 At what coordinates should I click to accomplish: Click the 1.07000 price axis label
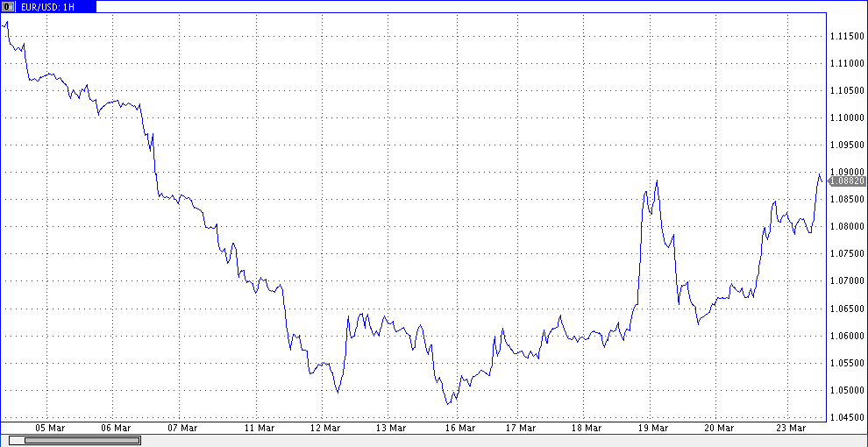pyautogui.click(x=845, y=281)
